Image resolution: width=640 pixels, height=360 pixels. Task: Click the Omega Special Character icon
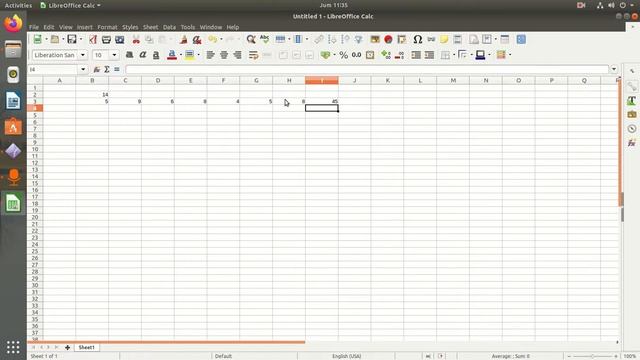coord(417,39)
